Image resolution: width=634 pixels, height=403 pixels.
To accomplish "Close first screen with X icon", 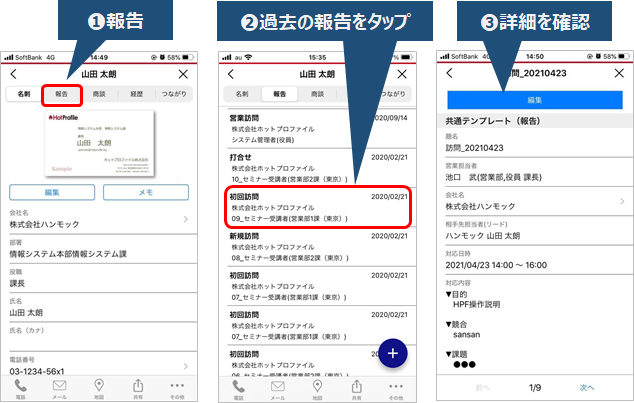I will pyautogui.click(x=183, y=74).
